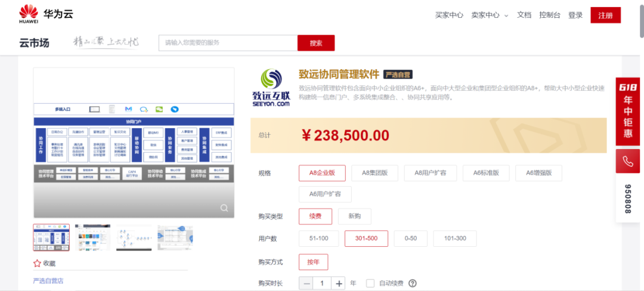Select 0-50 user count

[x=411, y=239]
